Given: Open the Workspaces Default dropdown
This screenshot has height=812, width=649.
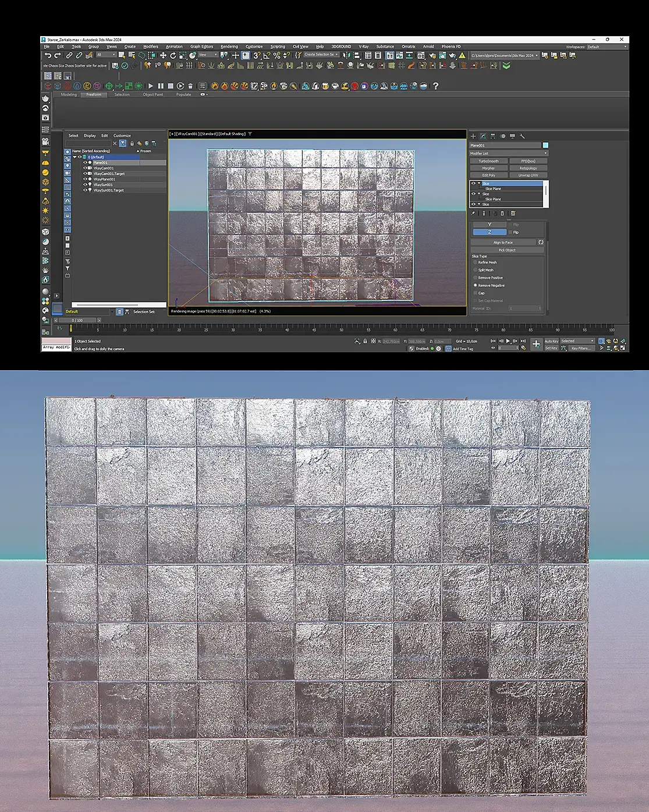Looking at the screenshot, I should tap(607, 47).
